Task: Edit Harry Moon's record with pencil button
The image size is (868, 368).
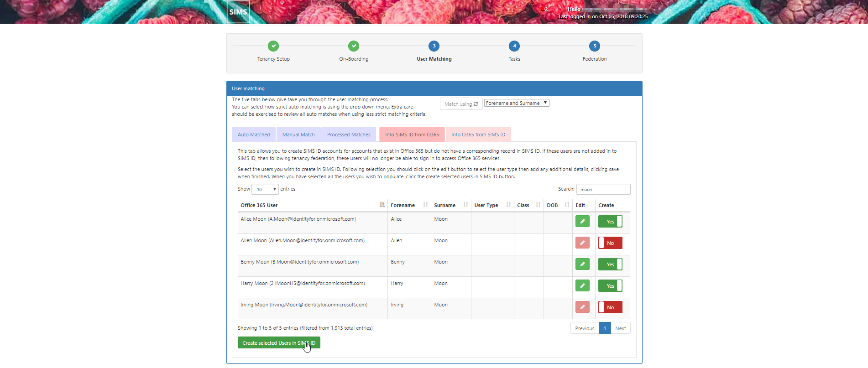Action: coord(582,285)
